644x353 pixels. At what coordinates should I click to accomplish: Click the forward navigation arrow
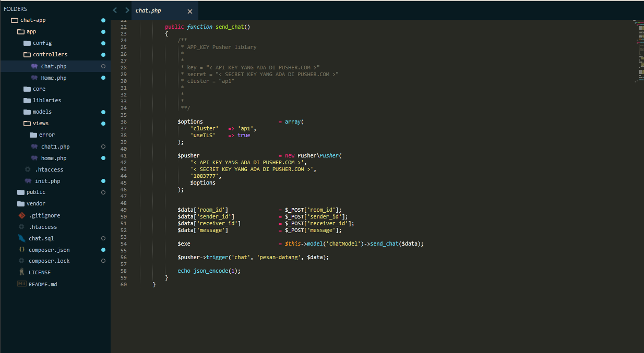pos(127,10)
